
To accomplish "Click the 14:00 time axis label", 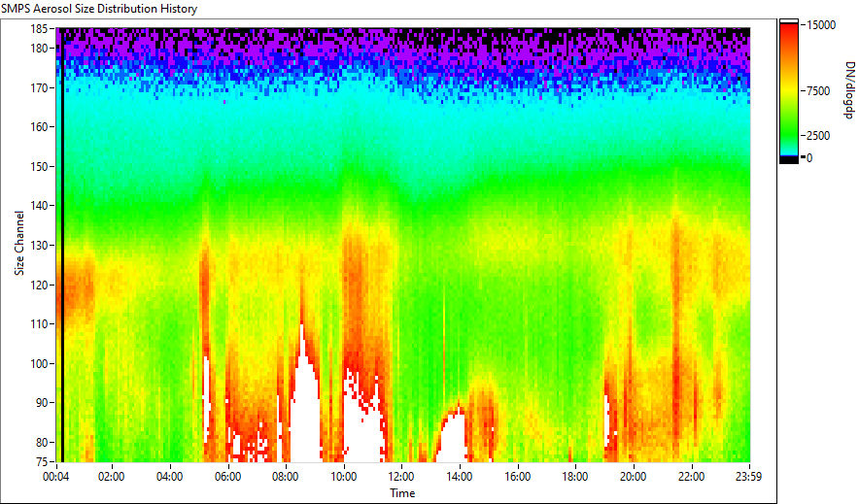I will (x=459, y=477).
